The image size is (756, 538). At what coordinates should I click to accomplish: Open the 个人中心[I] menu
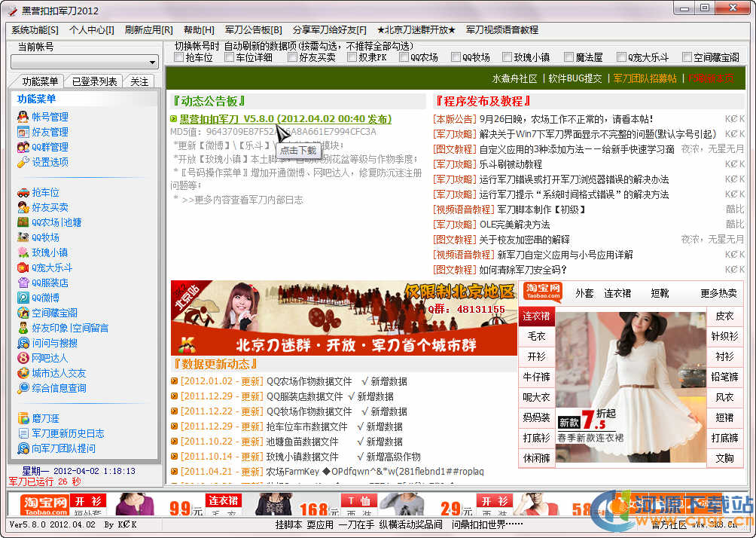tap(92, 30)
